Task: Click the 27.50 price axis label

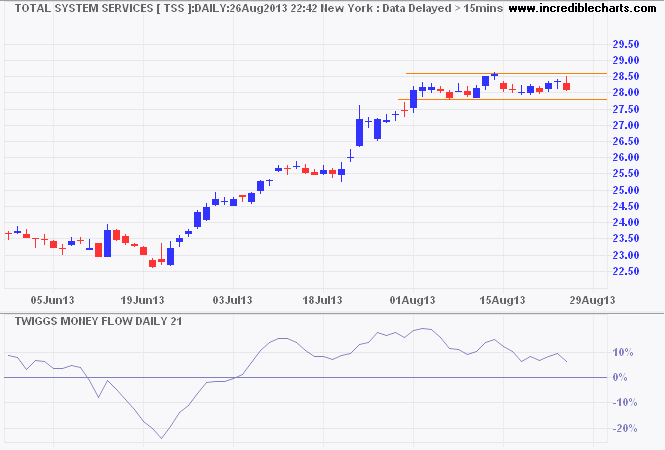Action: (x=626, y=109)
